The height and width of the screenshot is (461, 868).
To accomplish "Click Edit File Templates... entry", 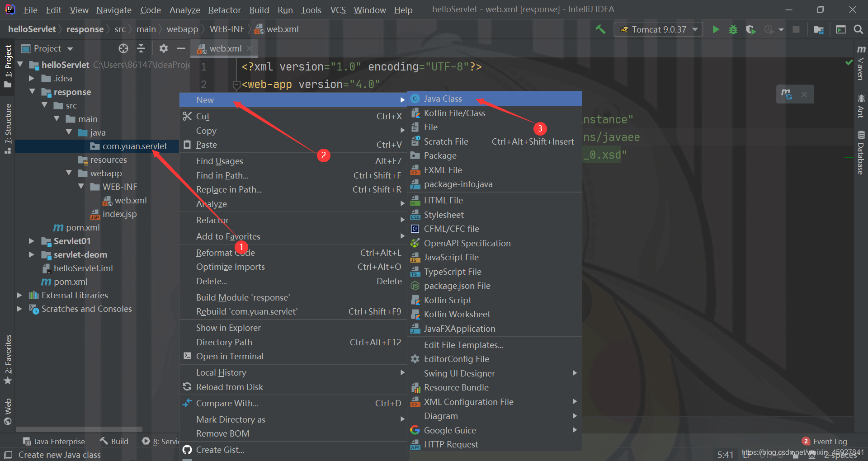I will click(x=495, y=345).
